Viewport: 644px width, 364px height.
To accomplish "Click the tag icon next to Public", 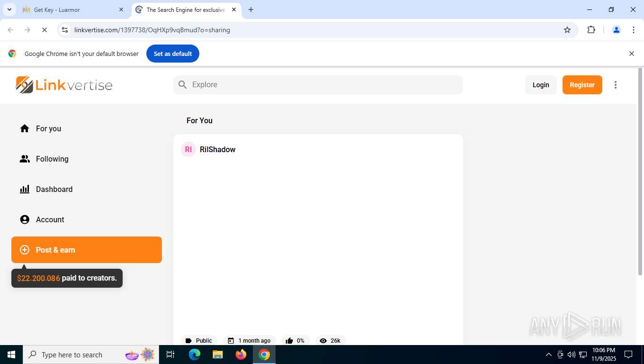I will coord(188,341).
